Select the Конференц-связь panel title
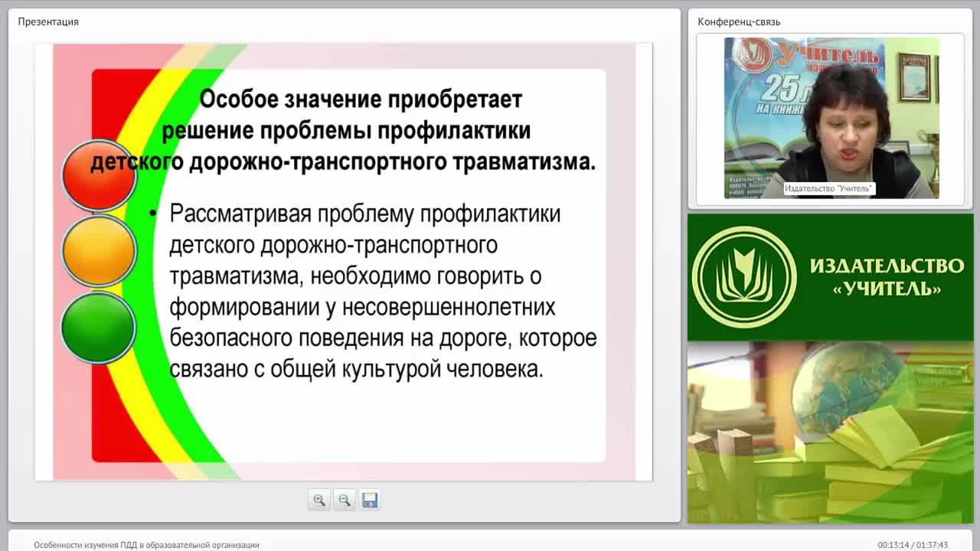This screenshot has width=980, height=551. pyautogui.click(x=739, y=21)
